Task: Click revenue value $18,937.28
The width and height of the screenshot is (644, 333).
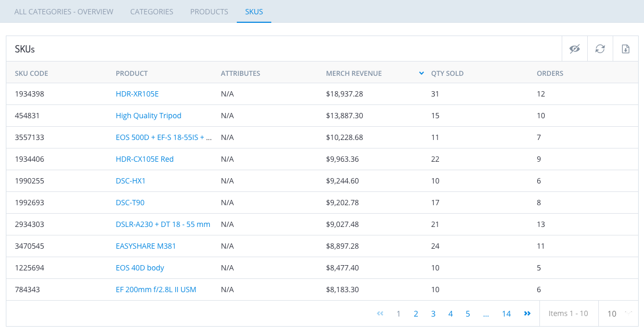Action: coord(345,94)
